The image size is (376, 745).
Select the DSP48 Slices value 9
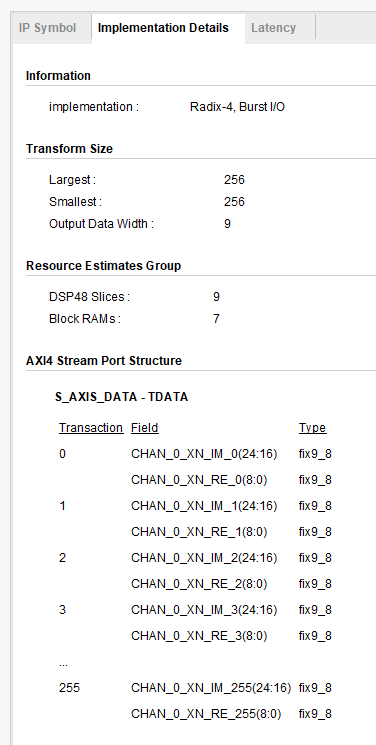216,297
